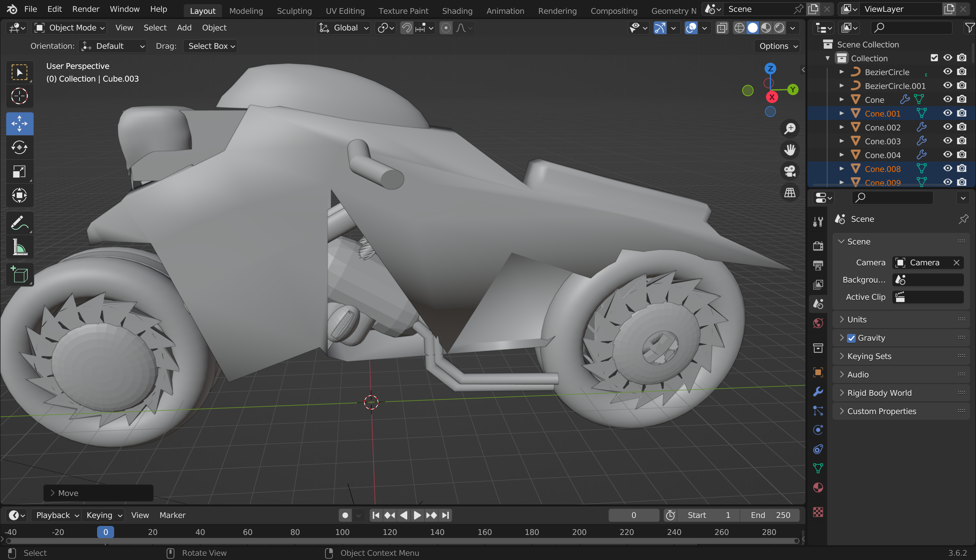Activate the Scale tool
Screen dimensions: 976x560
coord(19,172)
